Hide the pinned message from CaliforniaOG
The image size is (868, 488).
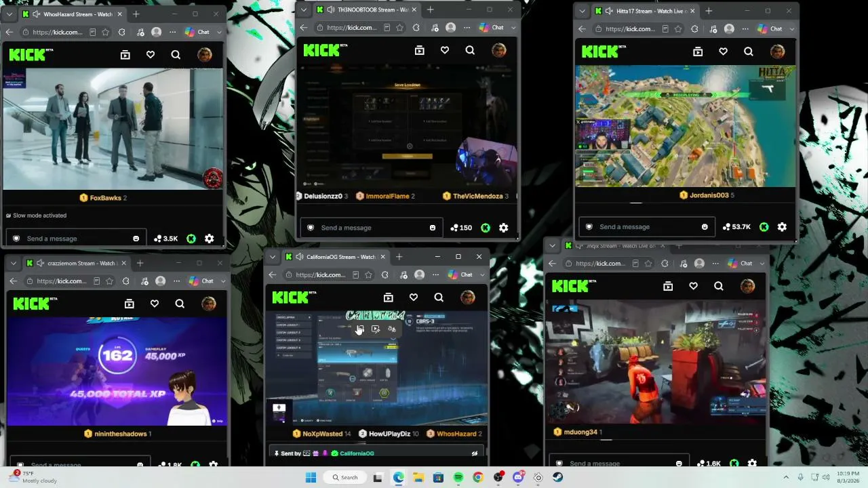pyautogui.click(x=475, y=453)
